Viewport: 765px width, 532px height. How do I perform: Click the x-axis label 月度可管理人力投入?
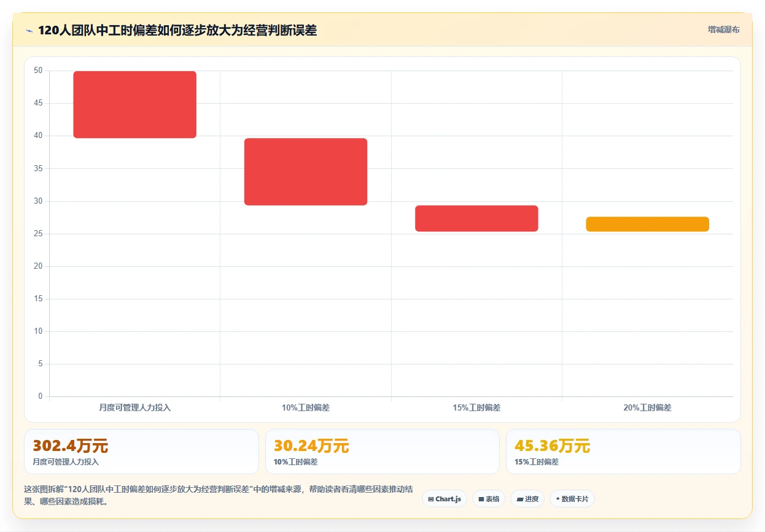coord(135,407)
